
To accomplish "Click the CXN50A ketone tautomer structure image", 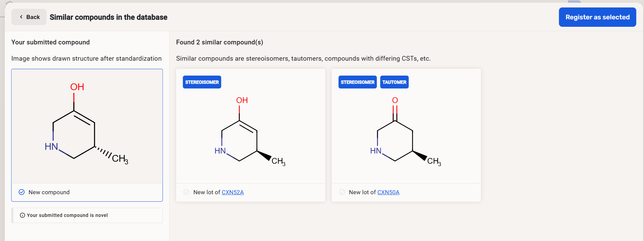I will tap(406, 133).
